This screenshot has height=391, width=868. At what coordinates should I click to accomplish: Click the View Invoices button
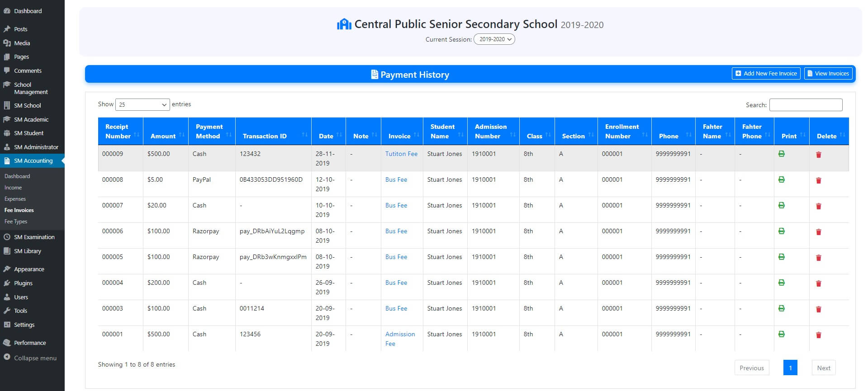coord(828,74)
